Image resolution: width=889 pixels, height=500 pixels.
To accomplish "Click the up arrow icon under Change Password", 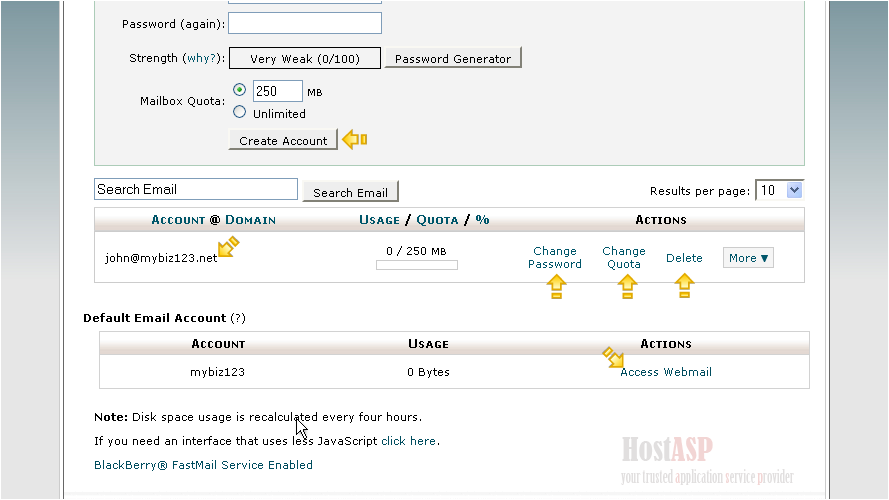I will [x=556, y=287].
